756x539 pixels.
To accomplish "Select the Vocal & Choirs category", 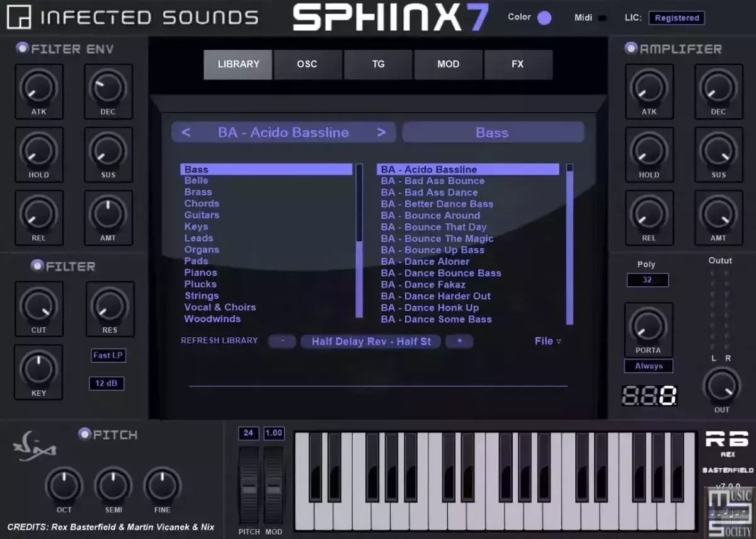I will point(220,307).
